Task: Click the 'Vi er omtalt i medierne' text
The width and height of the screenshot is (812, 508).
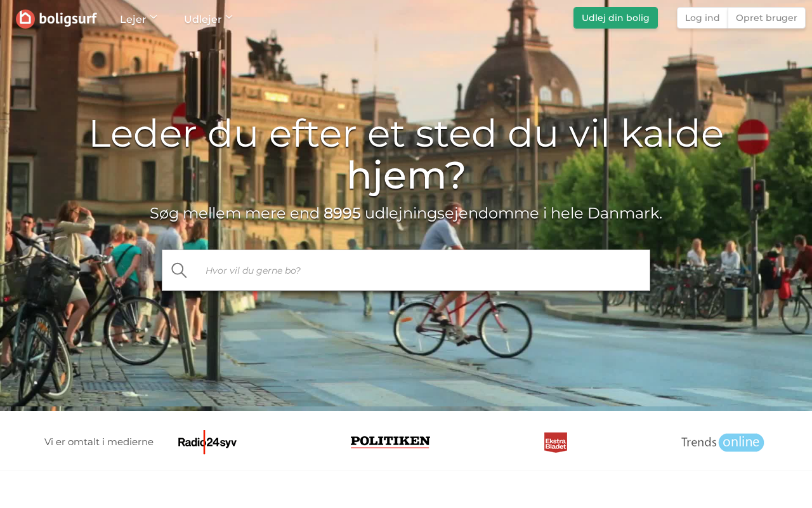Action: 99,442
